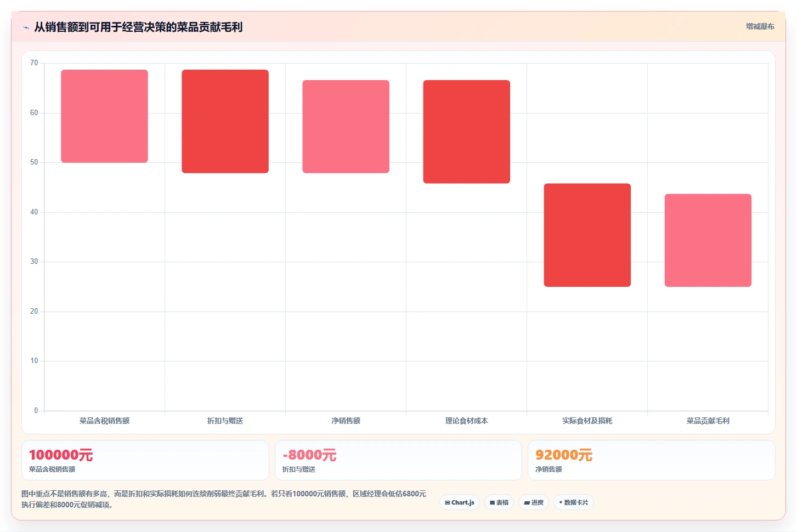Click the 菜品贡献毛利 x-axis label
The width and height of the screenshot is (797, 532).
(x=708, y=421)
